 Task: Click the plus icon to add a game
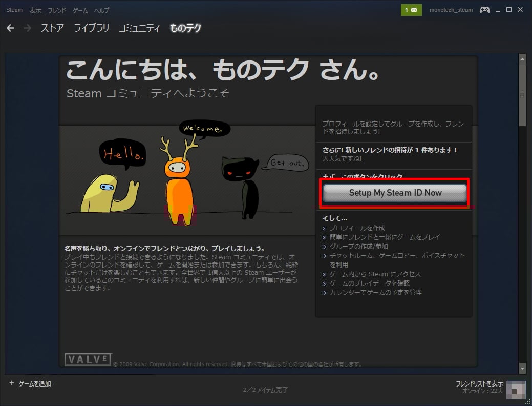tap(12, 383)
